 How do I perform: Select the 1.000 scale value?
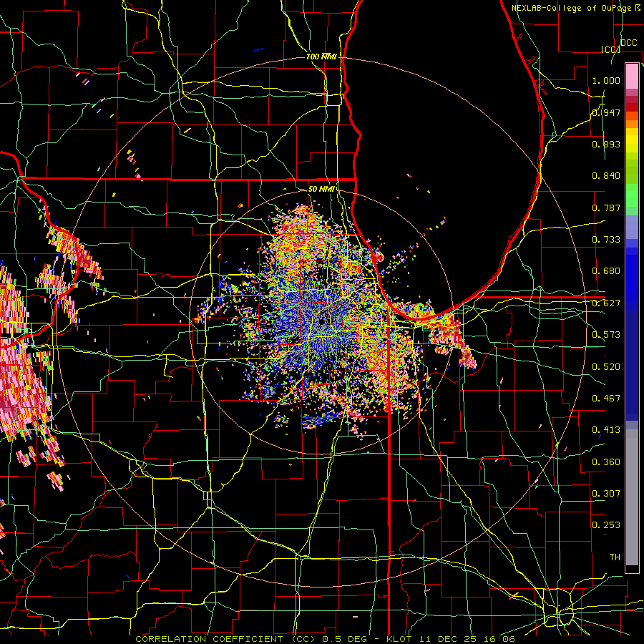[606, 80]
